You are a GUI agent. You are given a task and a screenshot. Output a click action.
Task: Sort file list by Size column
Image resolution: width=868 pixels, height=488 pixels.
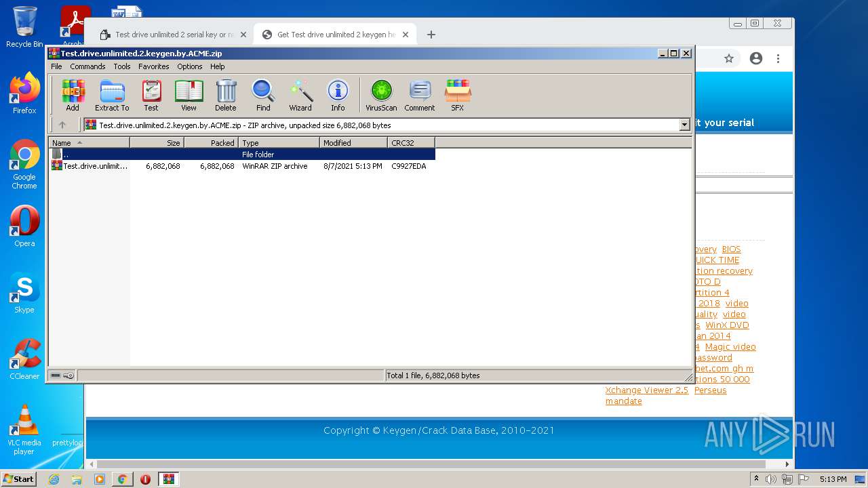(x=157, y=142)
